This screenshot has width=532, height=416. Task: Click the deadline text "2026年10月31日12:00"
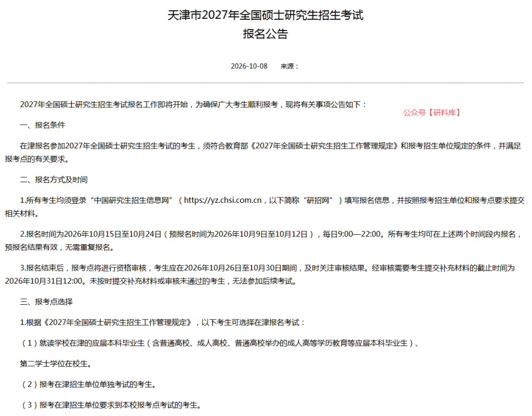pyautogui.click(x=44, y=282)
